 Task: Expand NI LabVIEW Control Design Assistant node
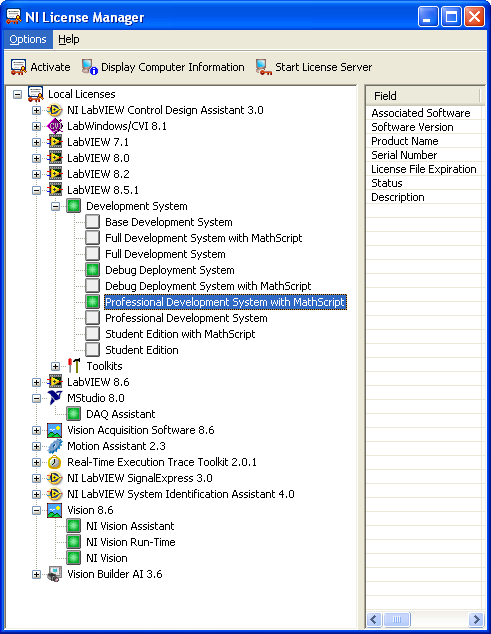pyautogui.click(x=36, y=110)
